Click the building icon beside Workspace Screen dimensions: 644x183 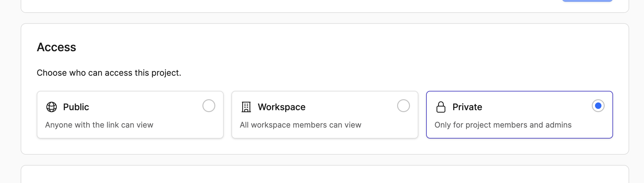(x=246, y=107)
